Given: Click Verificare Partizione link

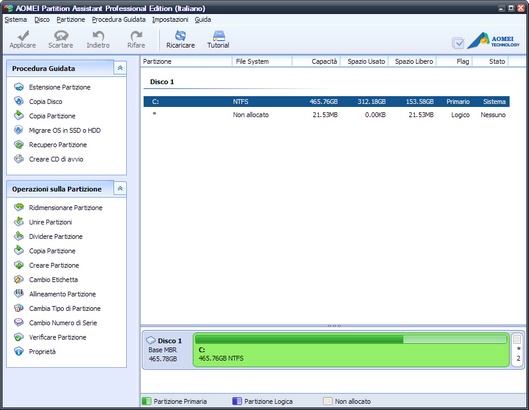Looking at the screenshot, I should (58, 337).
